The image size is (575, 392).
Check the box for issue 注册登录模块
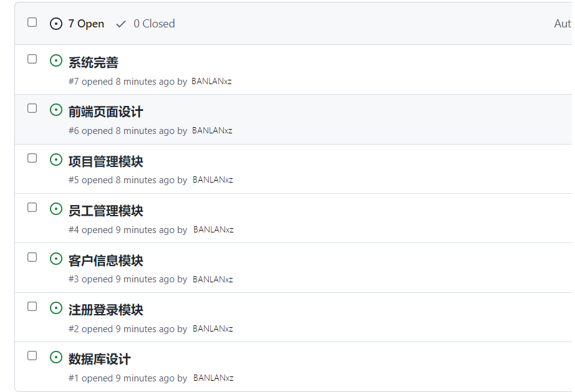[32, 306]
